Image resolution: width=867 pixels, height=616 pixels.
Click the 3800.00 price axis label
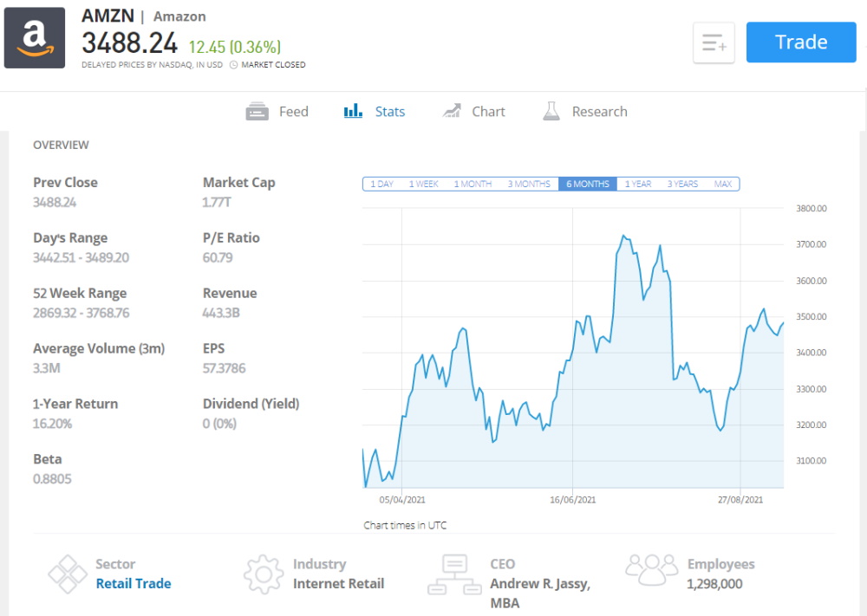click(x=812, y=208)
